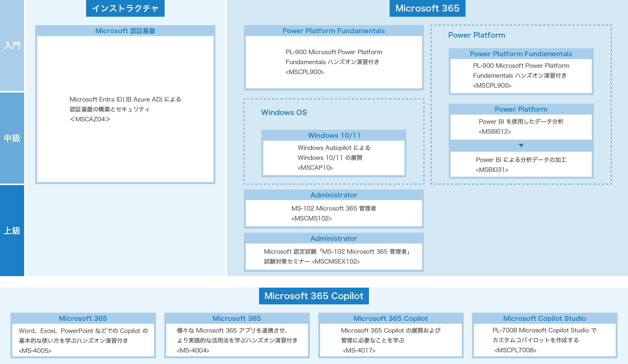Open the left-column PL-900 Fundamentals MSCPL900 course
This screenshot has height=364, width=628.
tap(334, 62)
